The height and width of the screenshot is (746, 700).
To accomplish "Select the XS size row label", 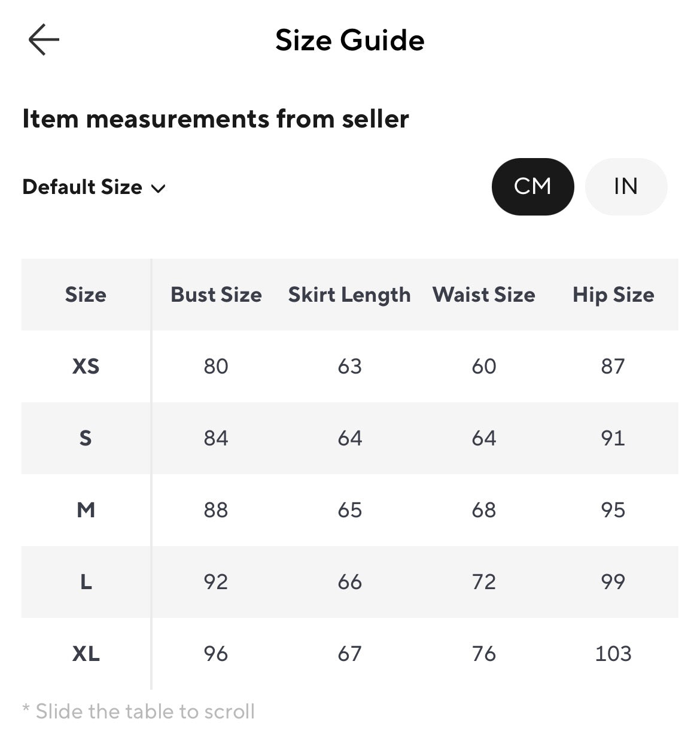I will (86, 366).
